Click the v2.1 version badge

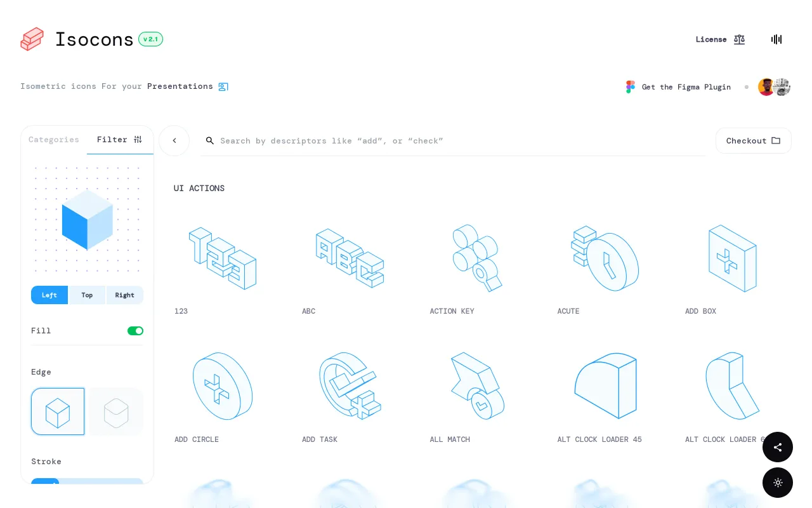[150, 39]
